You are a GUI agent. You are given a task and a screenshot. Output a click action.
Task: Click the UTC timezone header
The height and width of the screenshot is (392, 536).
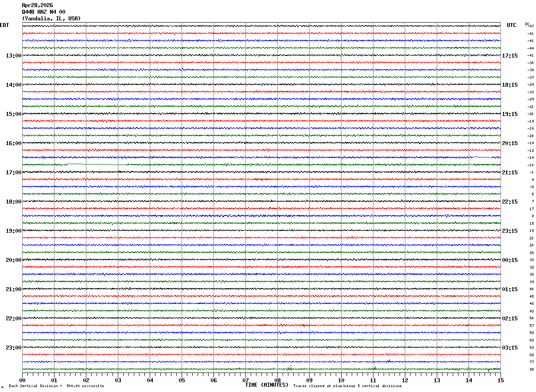(x=512, y=25)
